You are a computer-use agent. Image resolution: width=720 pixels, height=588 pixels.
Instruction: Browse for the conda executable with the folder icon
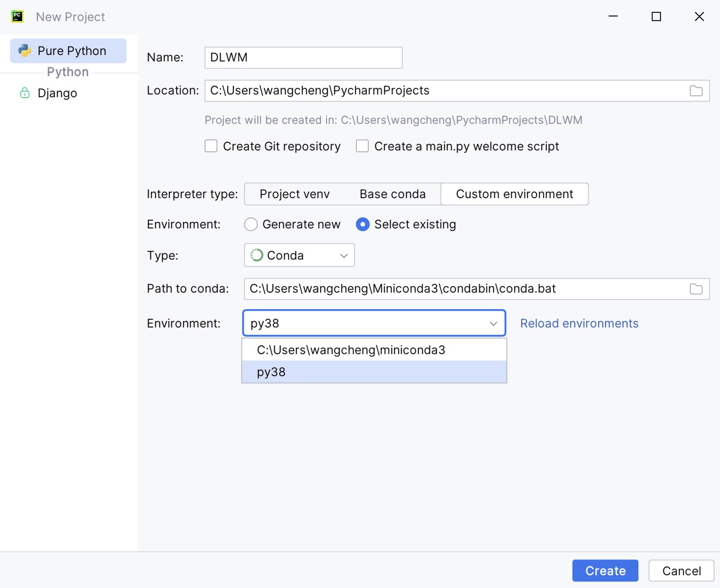(x=696, y=289)
